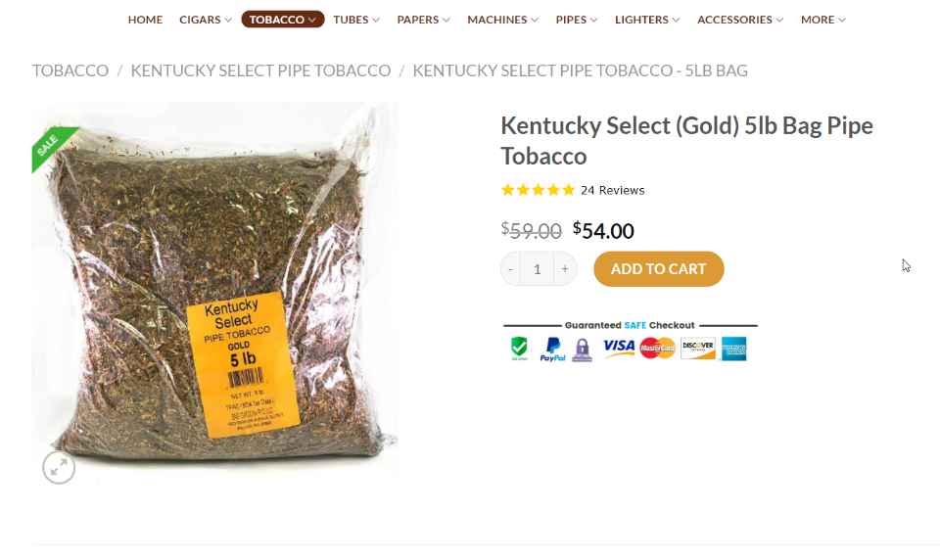Expand the Cigars dropdown menu
The height and width of the screenshot is (560, 940).
click(206, 20)
